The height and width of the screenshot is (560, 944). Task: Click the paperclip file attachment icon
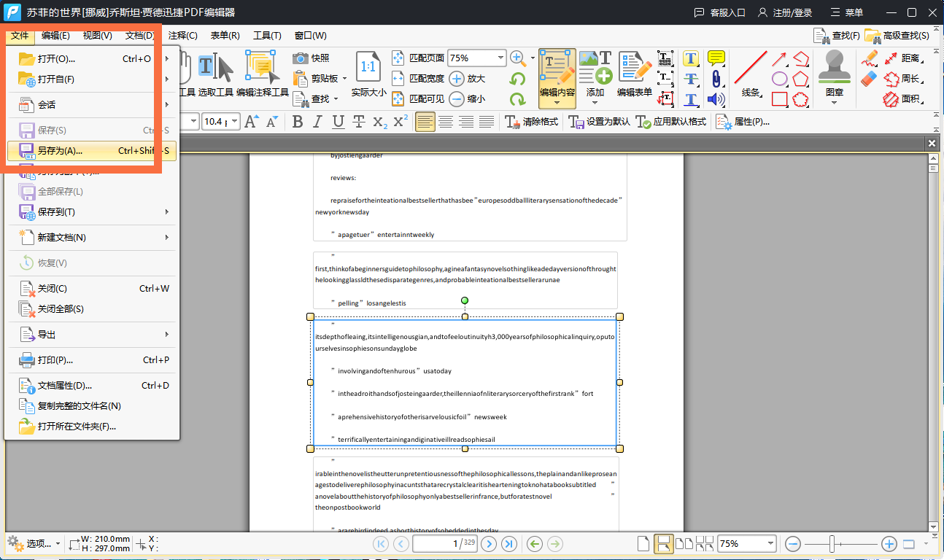(x=716, y=79)
